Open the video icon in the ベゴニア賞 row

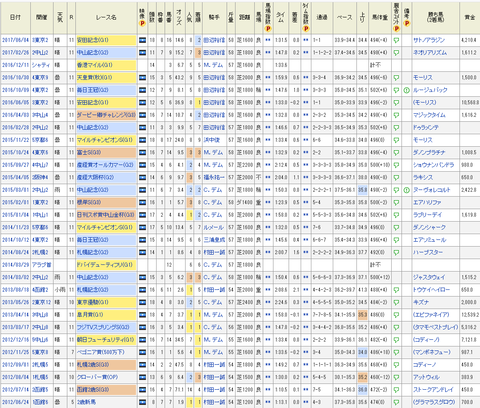point(142,352)
